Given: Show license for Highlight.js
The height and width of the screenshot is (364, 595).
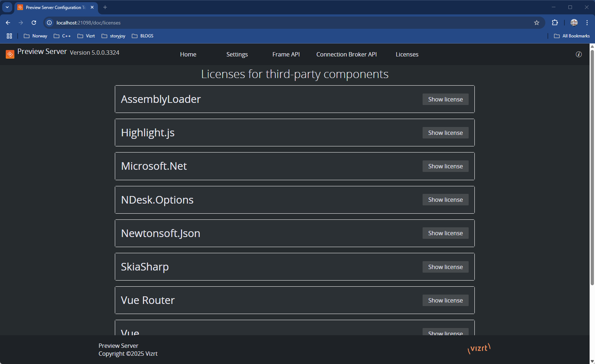Looking at the screenshot, I should (x=446, y=133).
